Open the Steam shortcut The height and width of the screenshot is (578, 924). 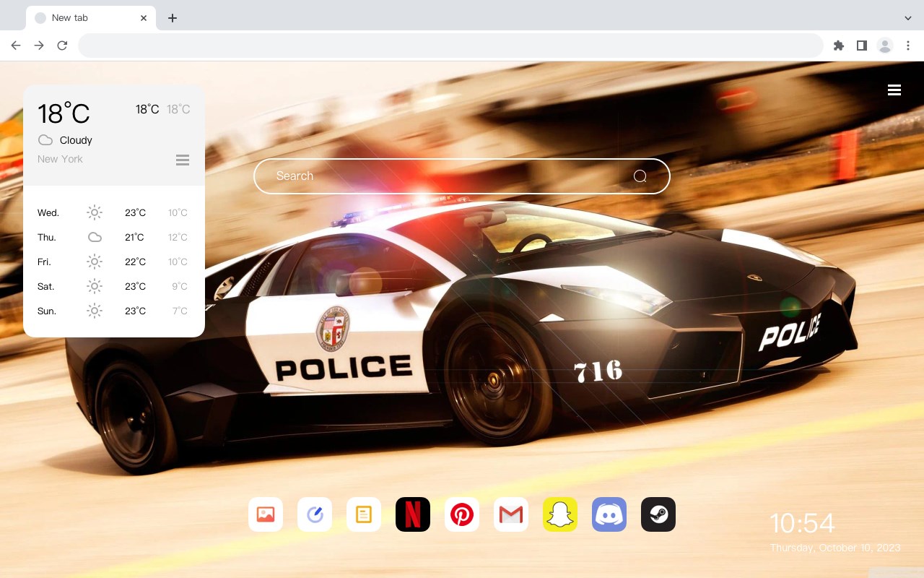click(x=658, y=514)
